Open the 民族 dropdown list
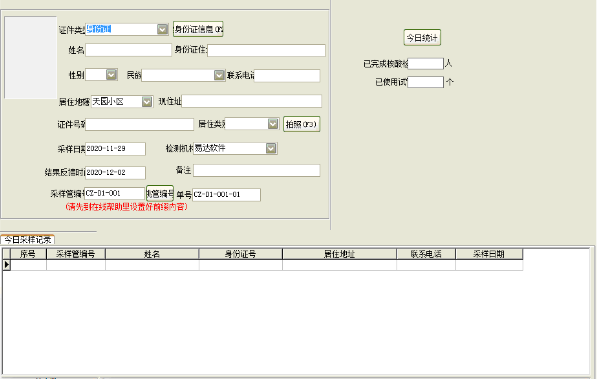The image size is (597, 379). (219, 75)
